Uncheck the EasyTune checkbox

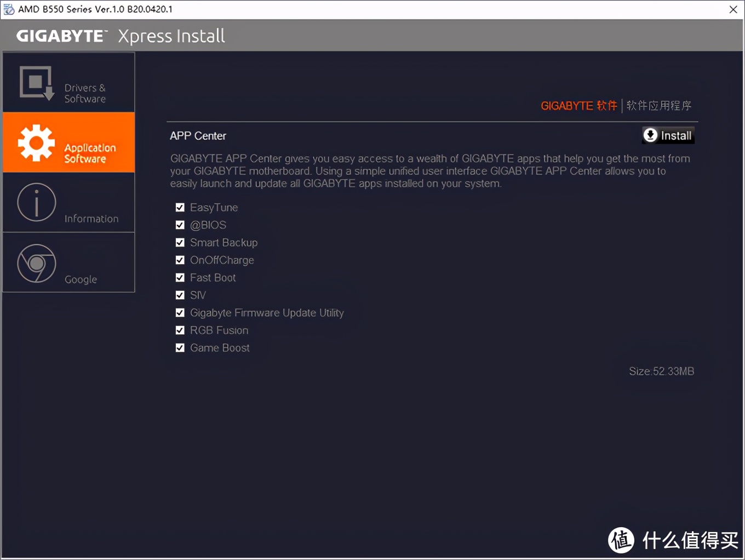tap(180, 207)
